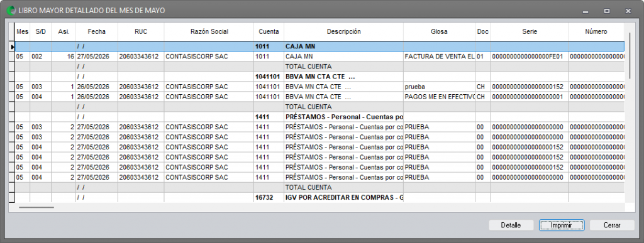Click the bold PRÉSTAMOS - Personal header cell
Screen dimensions: 644x243
[343, 117]
